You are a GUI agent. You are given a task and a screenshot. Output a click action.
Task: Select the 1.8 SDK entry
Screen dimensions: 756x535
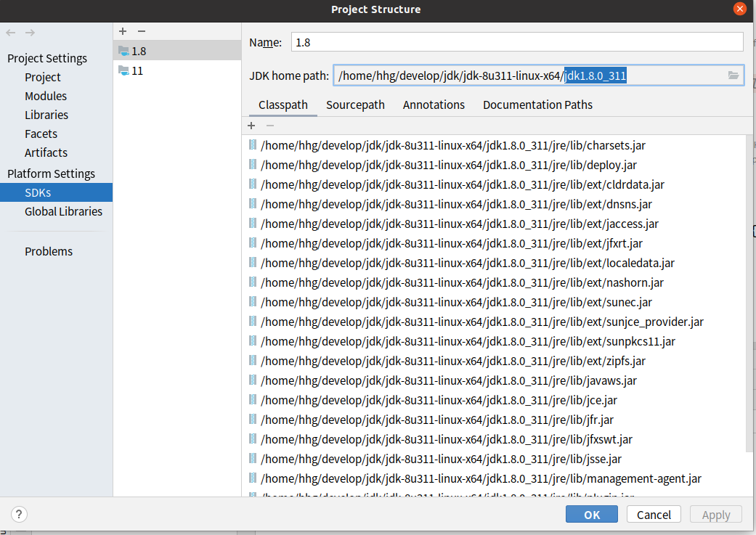[177, 51]
